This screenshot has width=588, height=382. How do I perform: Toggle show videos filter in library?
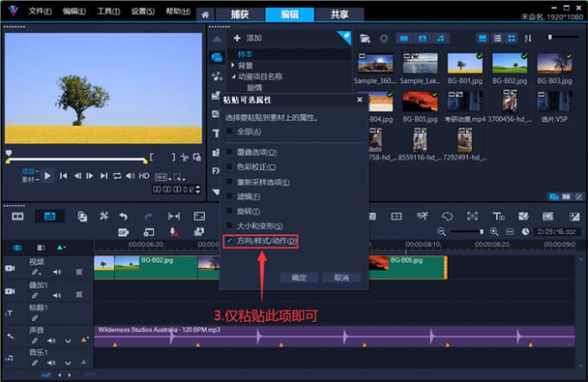pos(404,38)
